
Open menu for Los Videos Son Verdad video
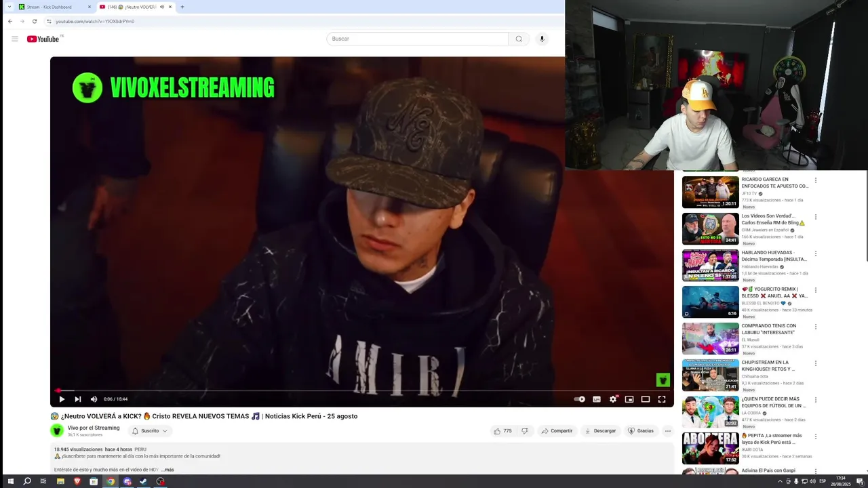816,217
